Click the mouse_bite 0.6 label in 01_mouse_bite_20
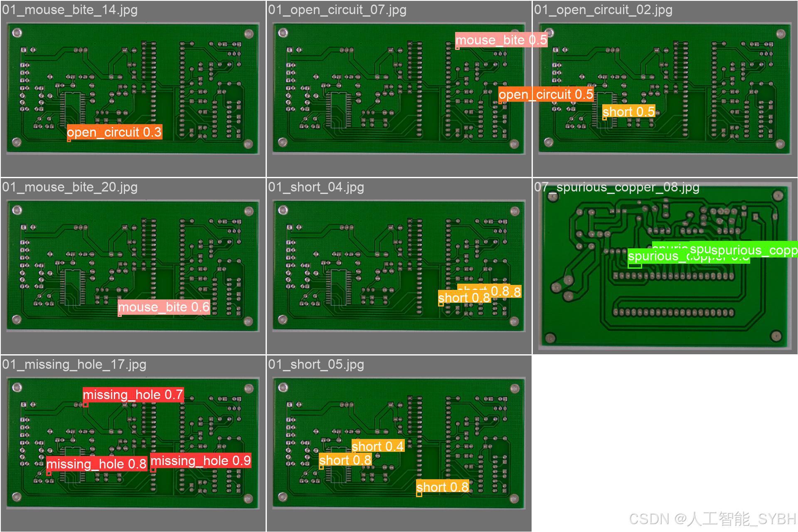 coord(163,307)
